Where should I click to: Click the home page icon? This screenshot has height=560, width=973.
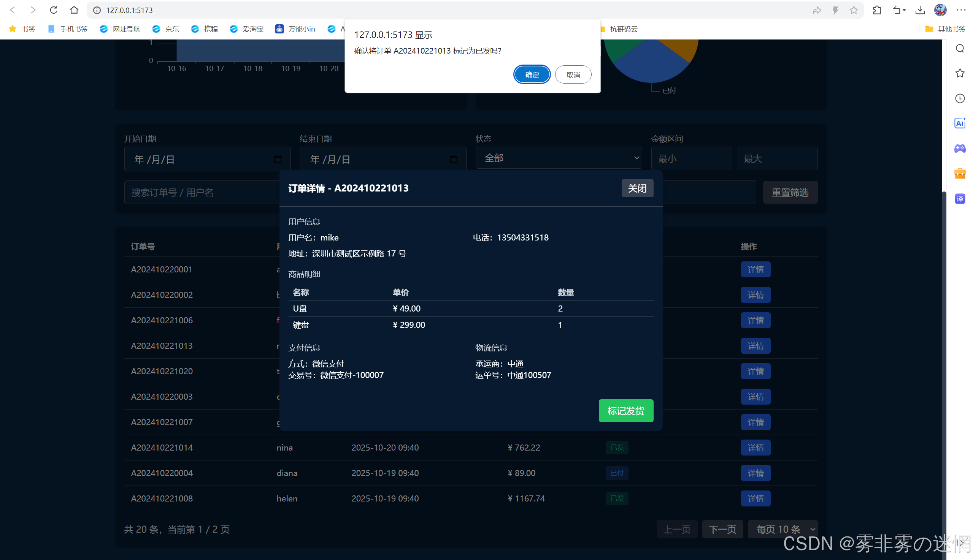(74, 10)
